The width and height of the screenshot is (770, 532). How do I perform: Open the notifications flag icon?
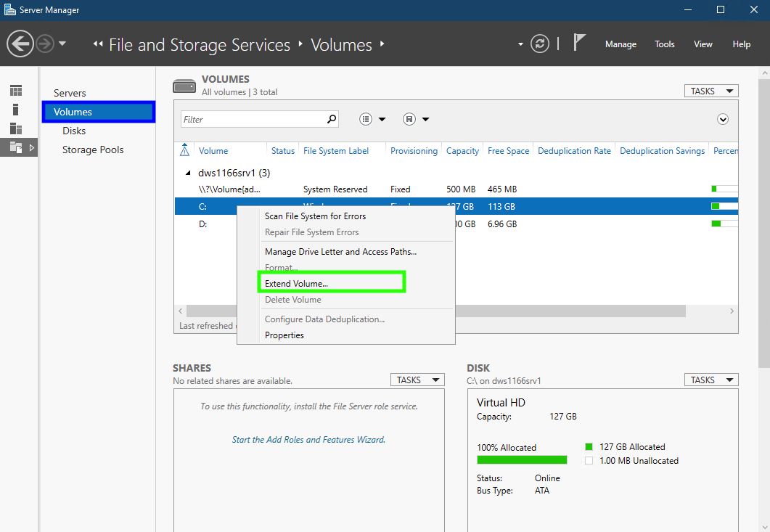tap(579, 43)
